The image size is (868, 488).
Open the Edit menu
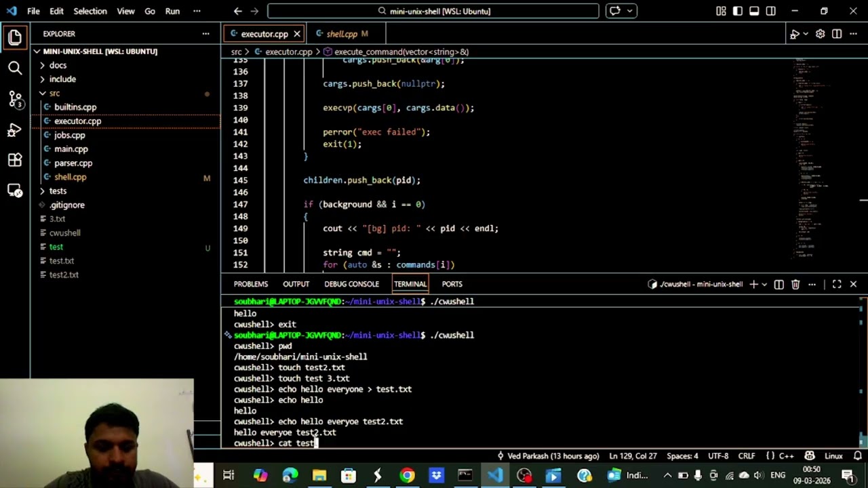pos(57,11)
